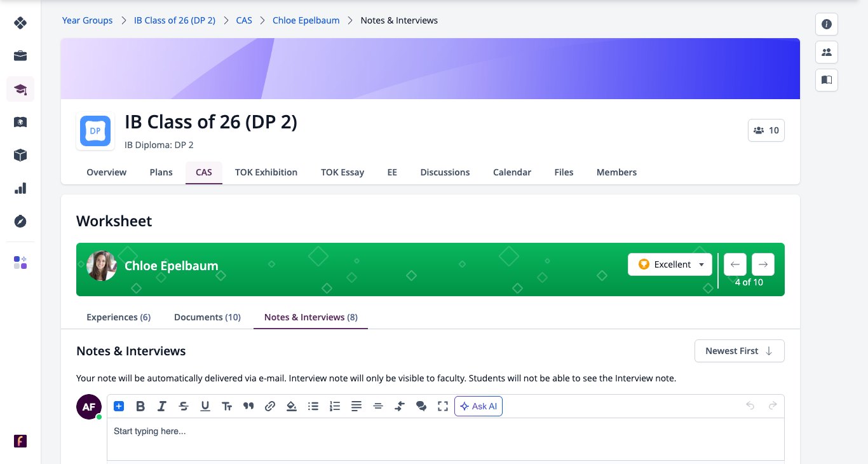Open the text size tool in editor

click(227, 406)
